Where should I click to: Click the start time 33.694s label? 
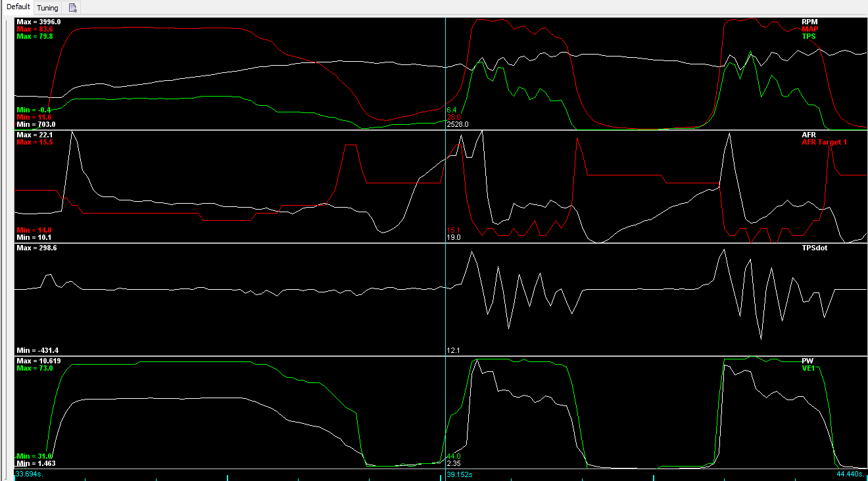pyautogui.click(x=30, y=474)
